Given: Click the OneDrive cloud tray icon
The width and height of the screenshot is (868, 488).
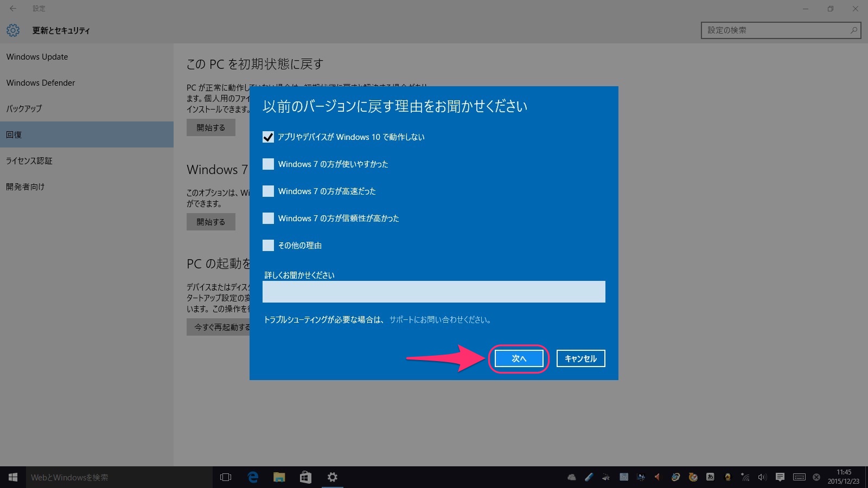Looking at the screenshot, I should pyautogui.click(x=572, y=477).
